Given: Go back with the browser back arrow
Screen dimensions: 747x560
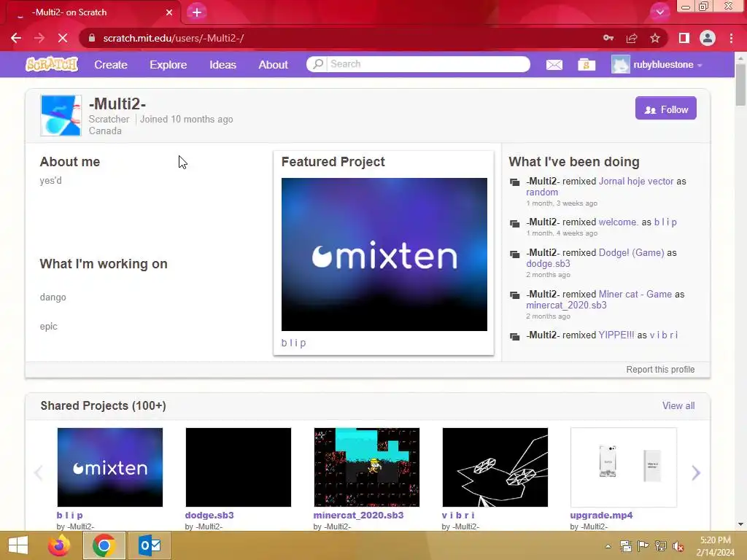Looking at the screenshot, I should (x=16, y=38).
